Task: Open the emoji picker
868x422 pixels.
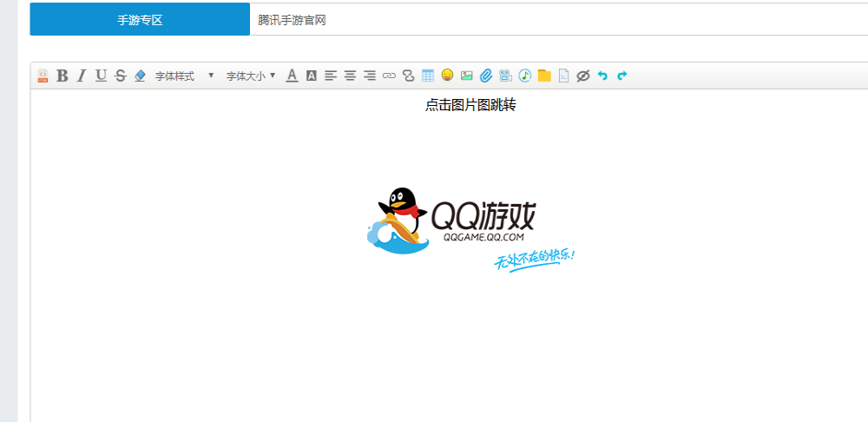Action: coord(447,76)
